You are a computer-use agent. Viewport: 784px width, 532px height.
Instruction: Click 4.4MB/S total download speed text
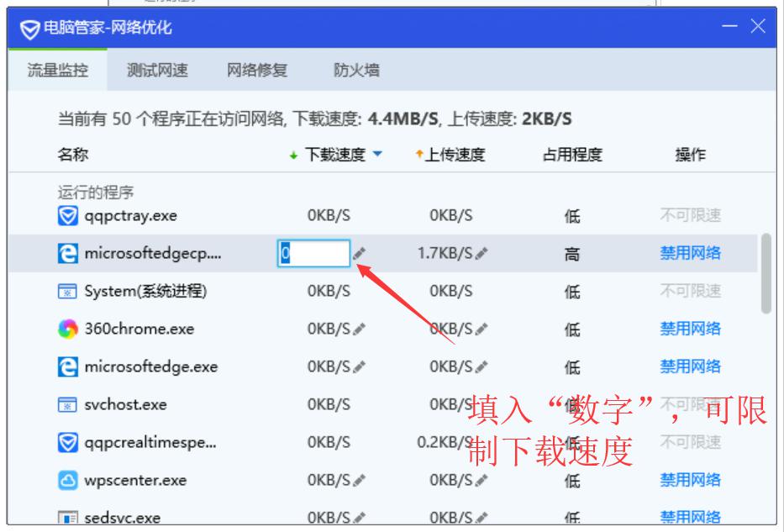403,119
